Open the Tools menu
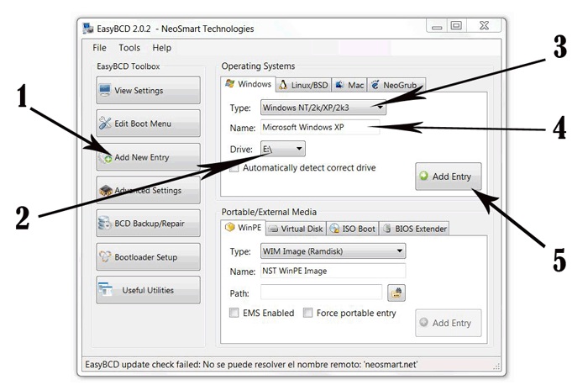The width and height of the screenshot is (588, 390). tap(129, 48)
